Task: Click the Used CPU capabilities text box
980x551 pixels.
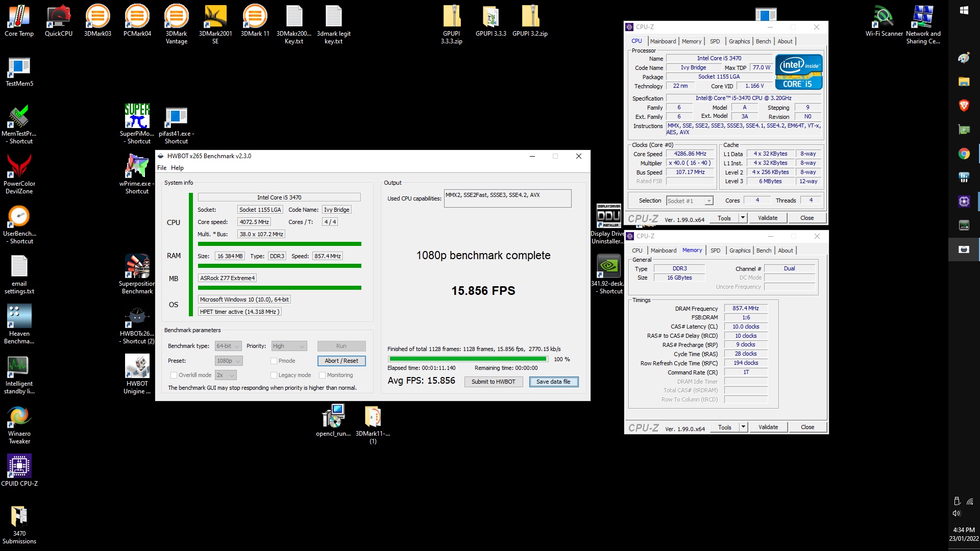Action: [x=508, y=198]
